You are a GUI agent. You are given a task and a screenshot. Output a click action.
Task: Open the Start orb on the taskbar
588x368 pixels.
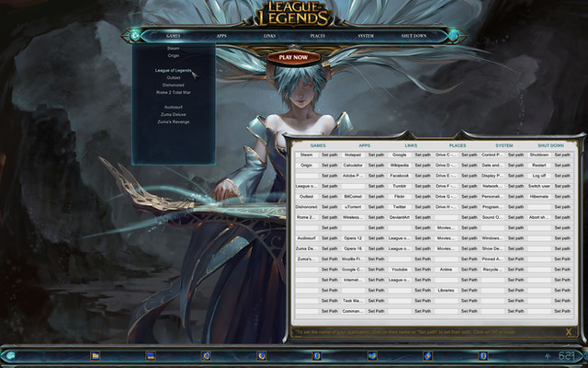10,355
